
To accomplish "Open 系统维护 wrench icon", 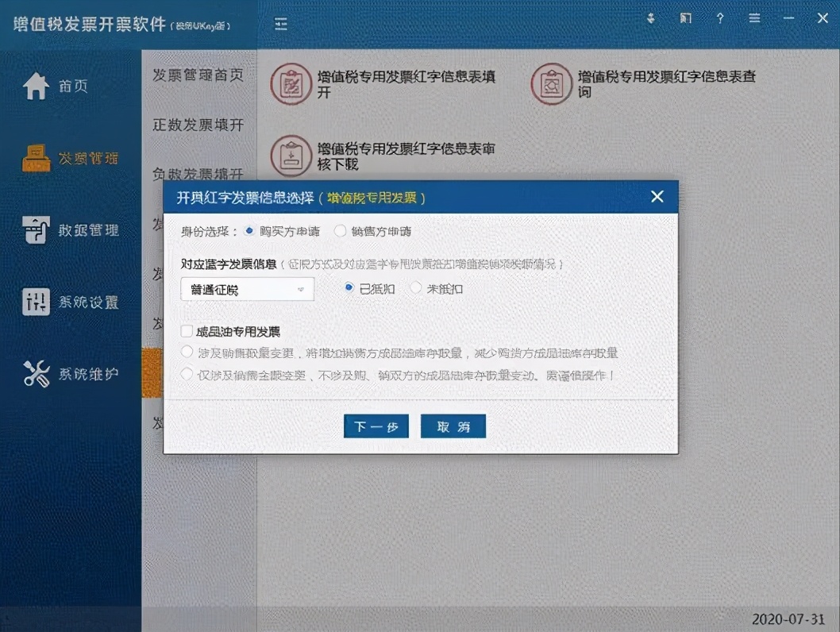I will [x=36, y=373].
